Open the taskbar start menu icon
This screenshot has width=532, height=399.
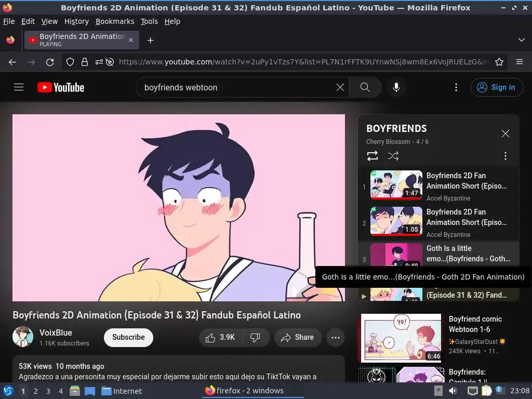pos(7,391)
